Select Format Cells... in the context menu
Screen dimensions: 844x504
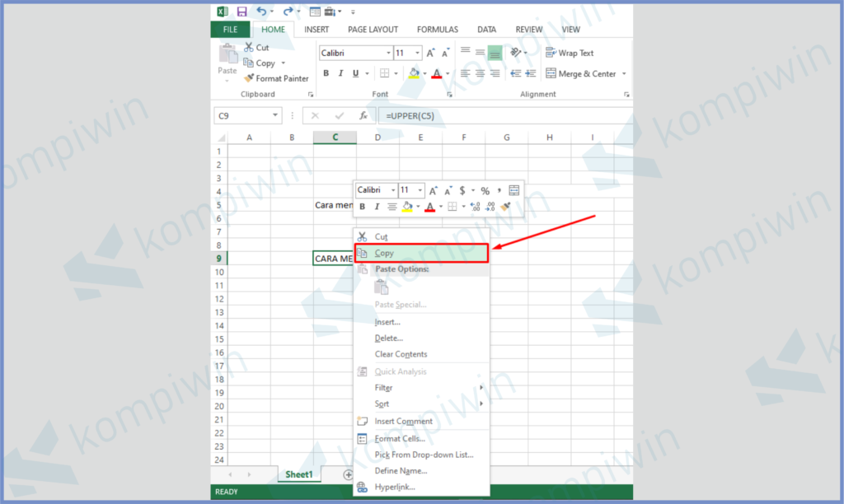[x=400, y=438]
